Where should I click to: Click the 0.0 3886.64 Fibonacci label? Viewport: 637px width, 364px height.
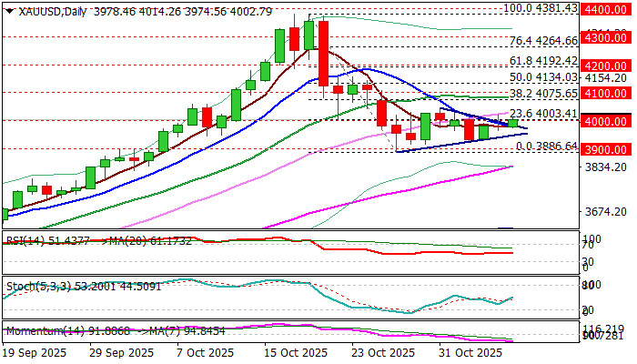[547, 146]
